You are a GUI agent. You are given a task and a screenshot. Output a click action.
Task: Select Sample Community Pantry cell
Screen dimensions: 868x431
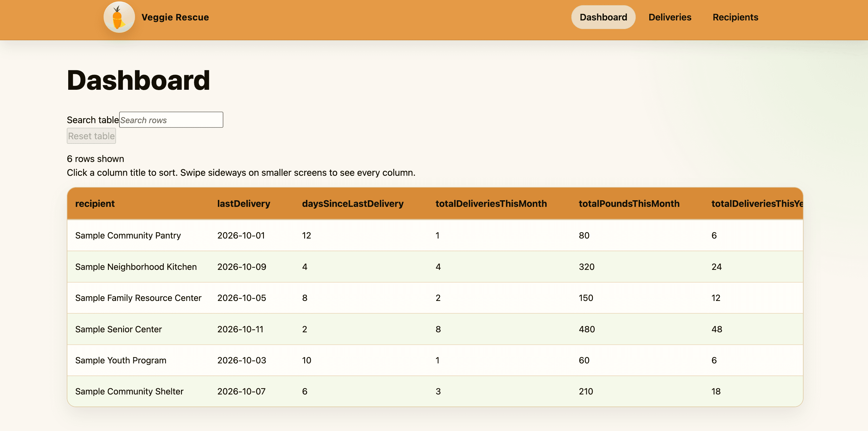128,236
